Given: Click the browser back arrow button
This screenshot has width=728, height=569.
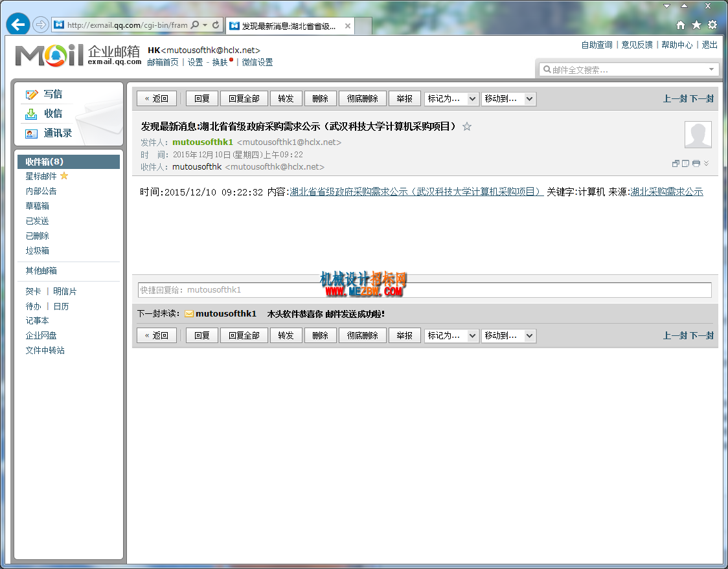Looking at the screenshot, I should (x=18, y=24).
